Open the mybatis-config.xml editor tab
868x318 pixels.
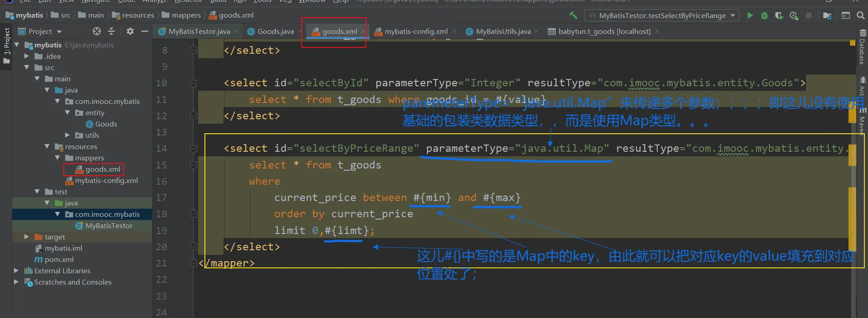click(416, 31)
